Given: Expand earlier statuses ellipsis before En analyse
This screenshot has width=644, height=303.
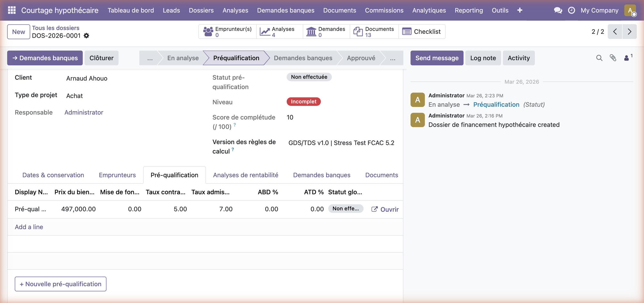Looking at the screenshot, I should (150, 58).
